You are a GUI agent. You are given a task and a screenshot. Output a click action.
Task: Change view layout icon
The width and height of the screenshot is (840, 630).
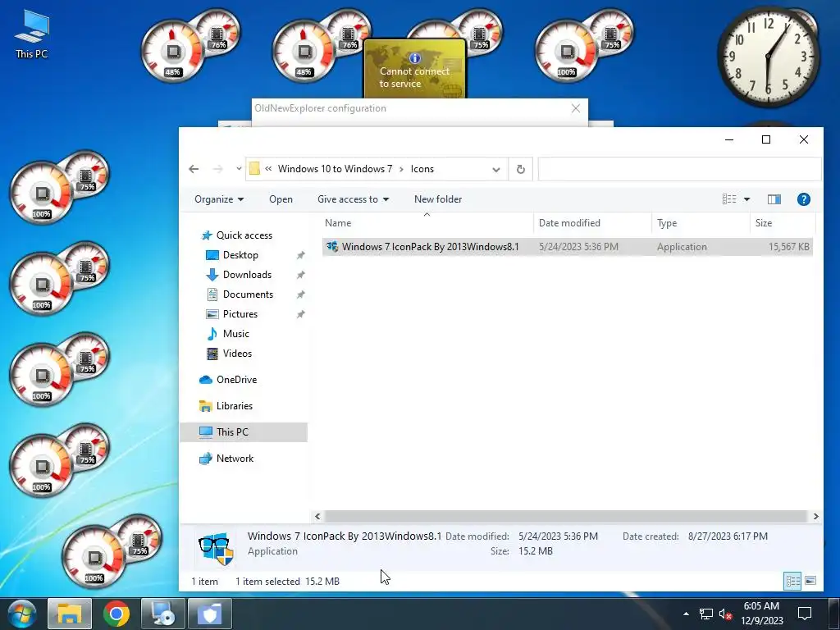pyautogui.click(x=729, y=199)
